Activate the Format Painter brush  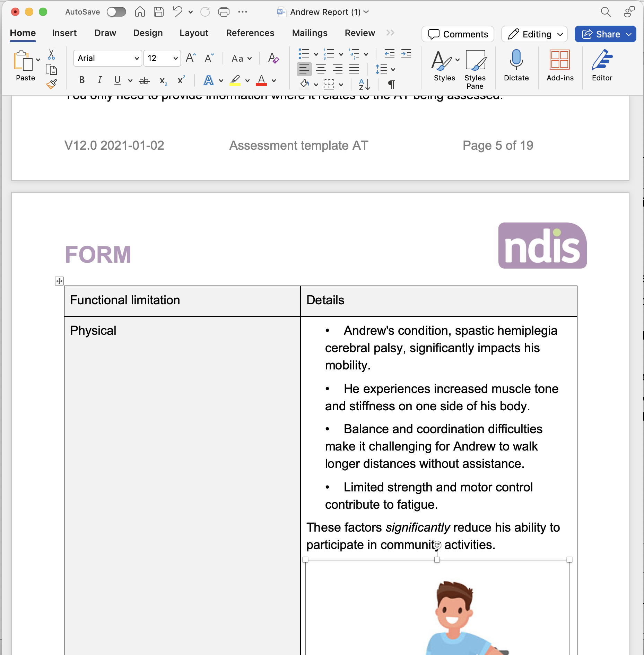pos(51,84)
